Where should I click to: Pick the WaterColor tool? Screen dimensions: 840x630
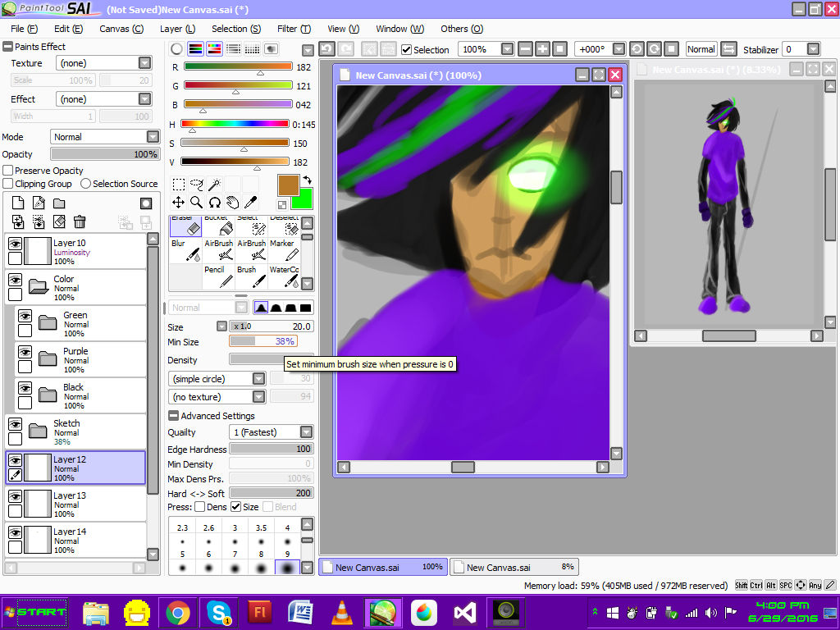coord(284,273)
